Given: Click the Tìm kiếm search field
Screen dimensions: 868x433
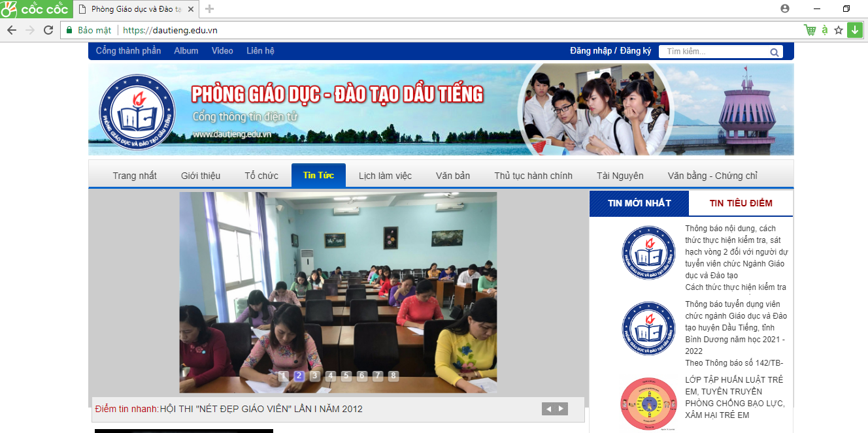Looking at the screenshot, I should [714, 52].
